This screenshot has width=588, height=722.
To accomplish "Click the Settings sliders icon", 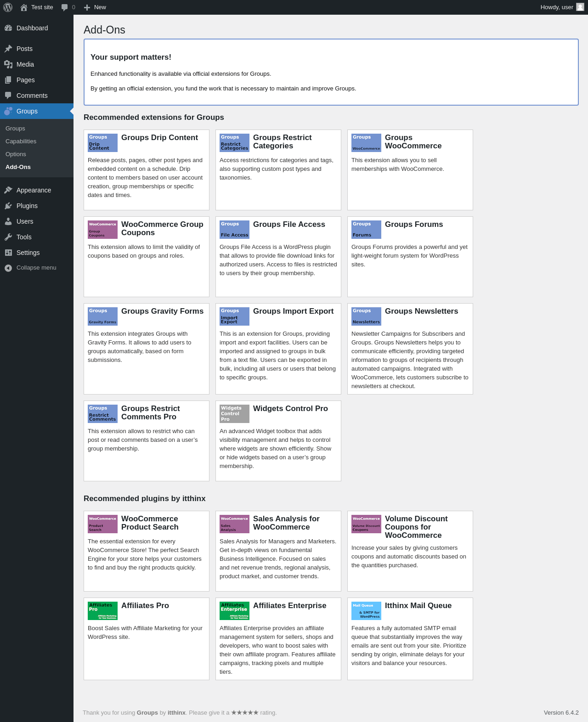I will (x=8, y=253).
